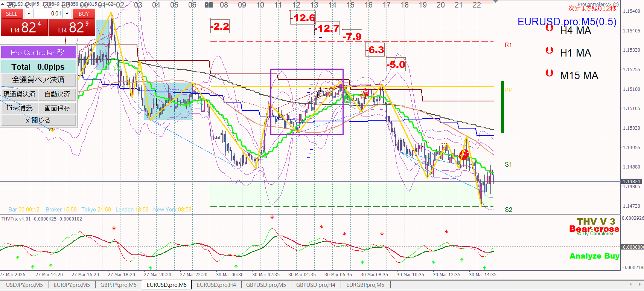The image size is (644, 291).
Task: Click the ProController-V3 smiley face icon
Action: tap(616, 5)
